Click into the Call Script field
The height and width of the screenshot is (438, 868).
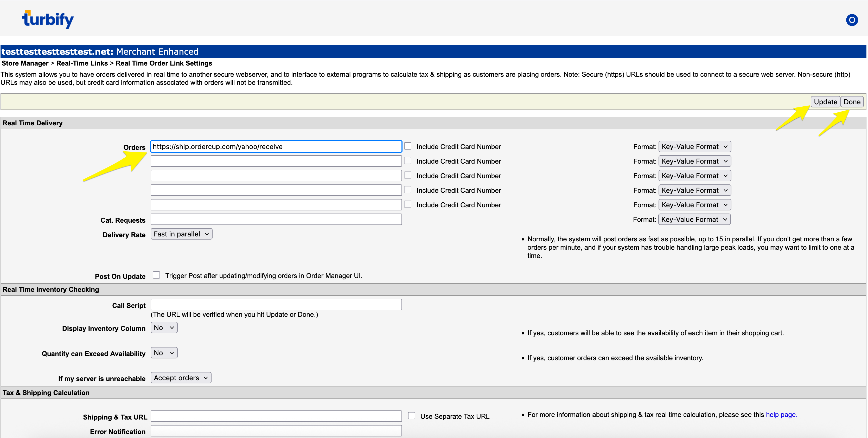[276, 305]
